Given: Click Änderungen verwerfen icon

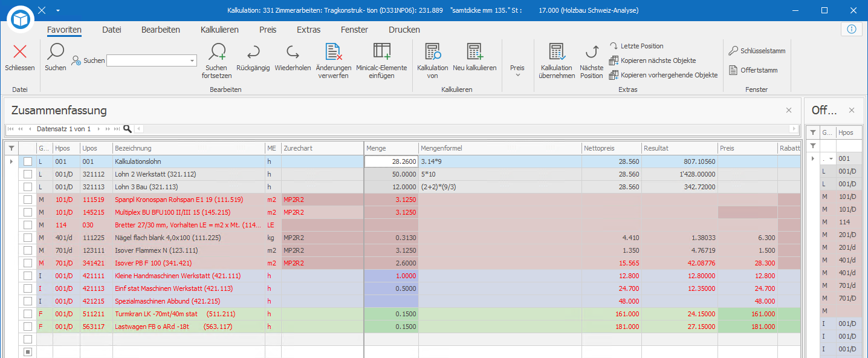Looking at the screenshot, I should click(x=334, y=51).
